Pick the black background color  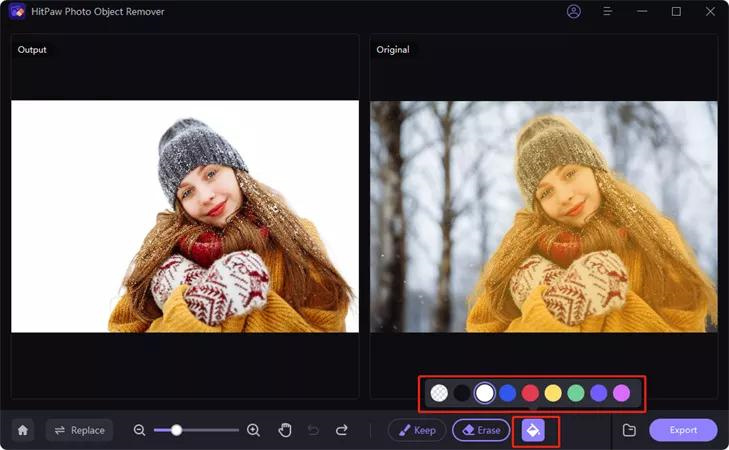click(x=462, y=393)
